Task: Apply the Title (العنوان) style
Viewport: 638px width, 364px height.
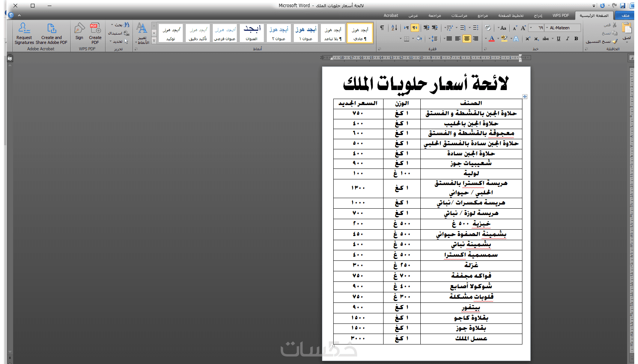Action: click(252, 33)
